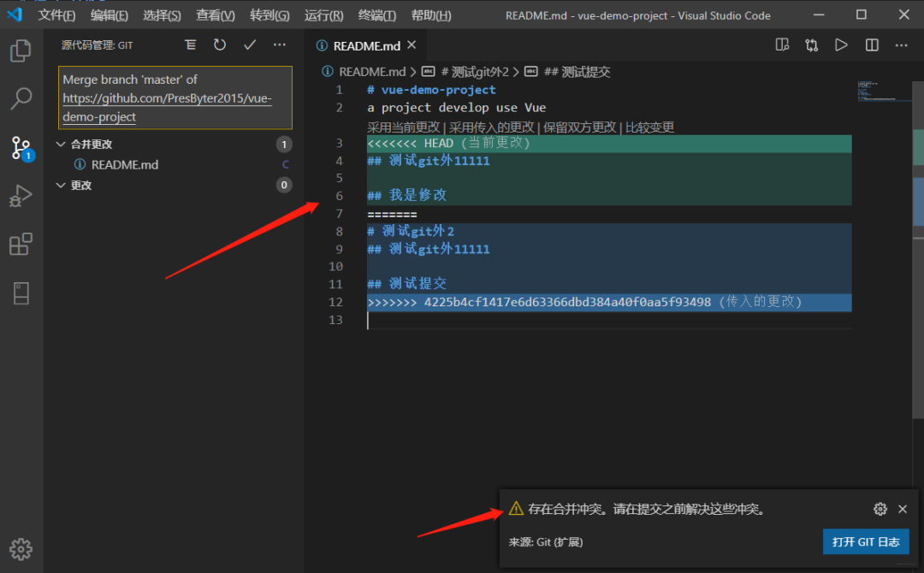
Task: Open the bookmark panel icon in activity bar
Action: point(21,292)
